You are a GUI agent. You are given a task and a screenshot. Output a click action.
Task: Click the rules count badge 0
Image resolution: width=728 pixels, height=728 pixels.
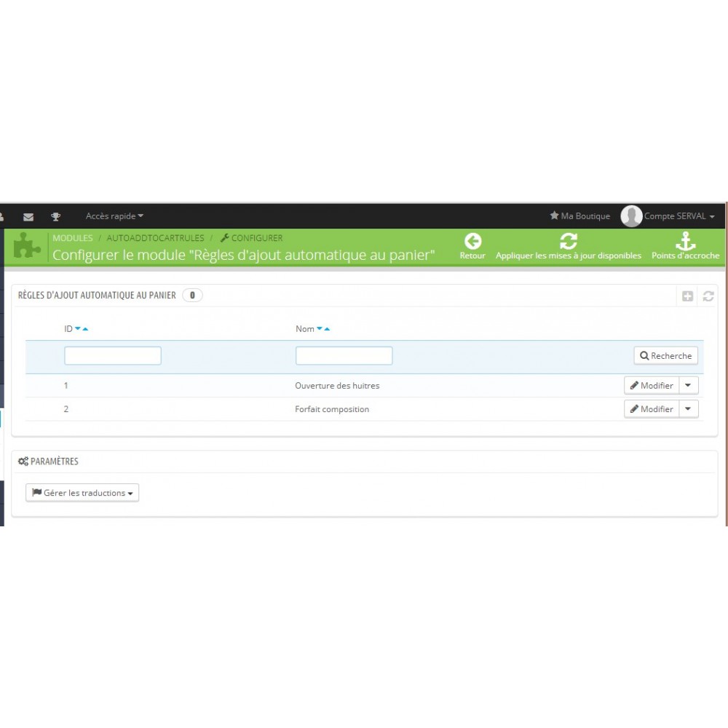coord(192,296)
